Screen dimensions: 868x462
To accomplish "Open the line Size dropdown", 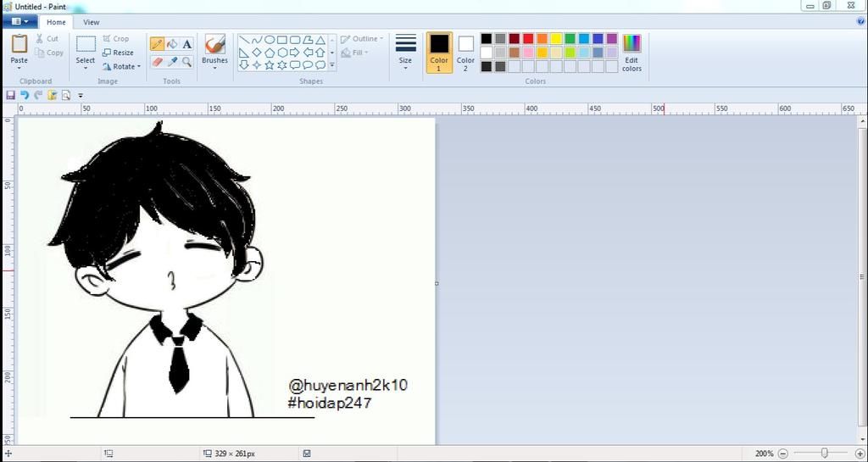I will coord(406,52).
